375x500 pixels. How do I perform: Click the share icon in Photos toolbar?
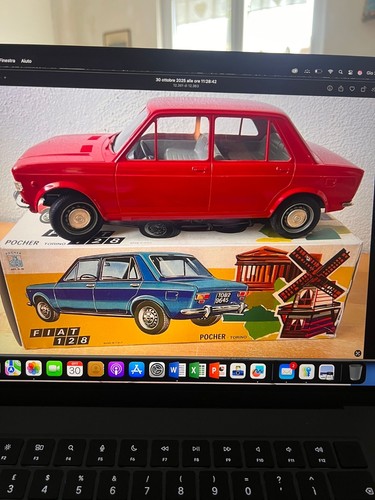(341, 89)
